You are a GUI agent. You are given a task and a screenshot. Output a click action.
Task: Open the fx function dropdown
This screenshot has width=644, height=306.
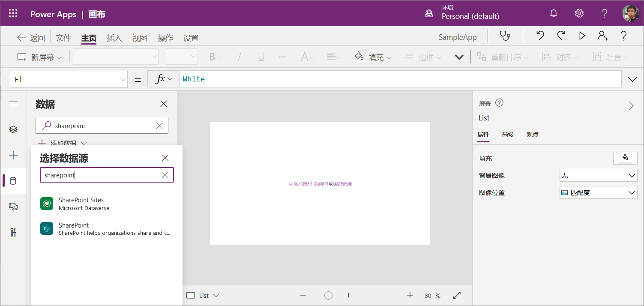tap(164, 79)
